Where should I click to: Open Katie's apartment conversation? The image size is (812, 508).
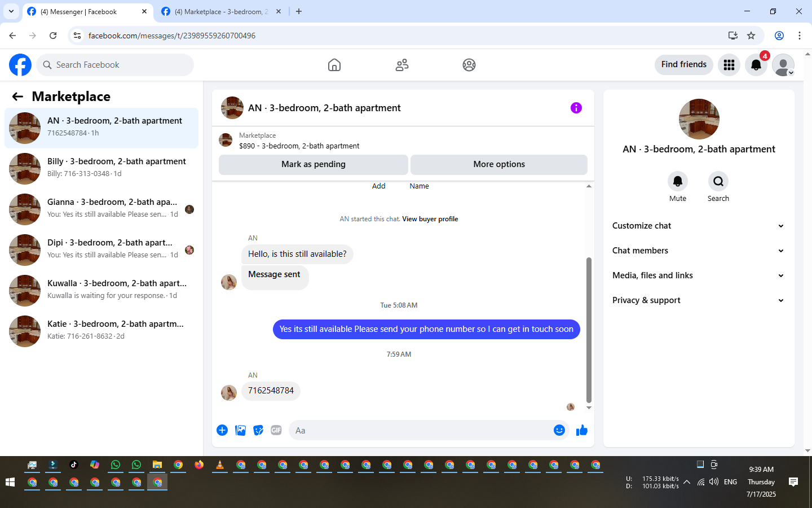(101, 331)
